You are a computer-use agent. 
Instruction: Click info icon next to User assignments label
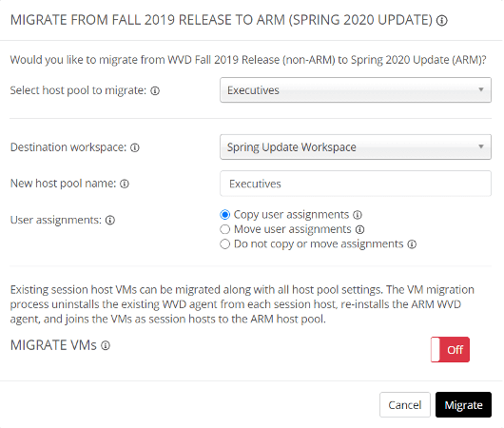click(110, 220)
